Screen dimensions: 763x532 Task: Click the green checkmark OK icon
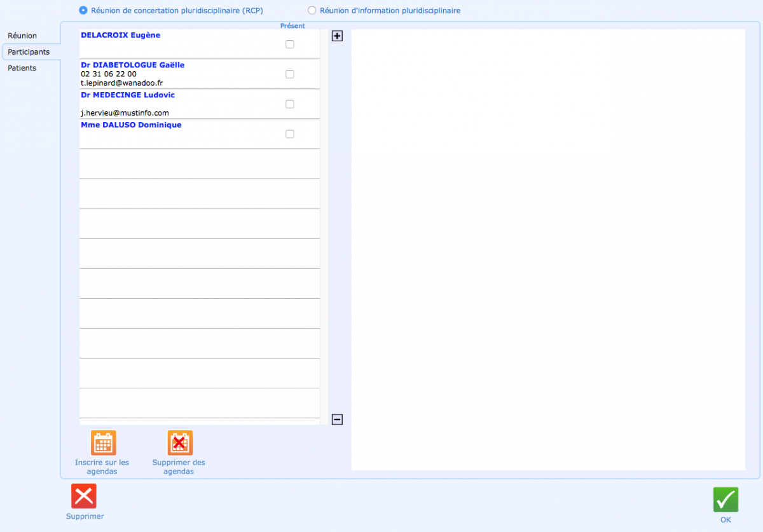pos(725,500)
